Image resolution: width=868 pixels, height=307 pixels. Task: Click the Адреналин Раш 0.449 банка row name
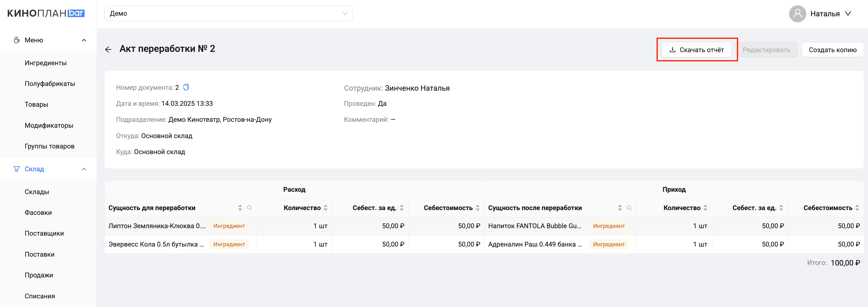tap(535, 244)
